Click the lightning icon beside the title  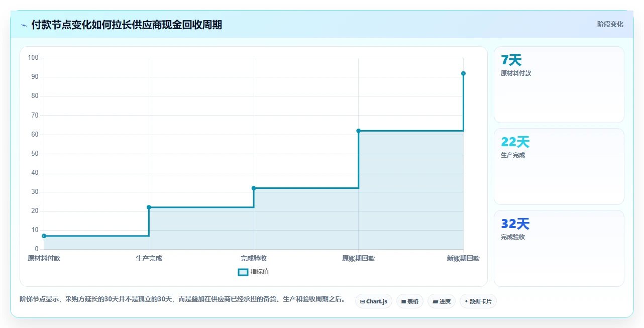coord(24,25)
